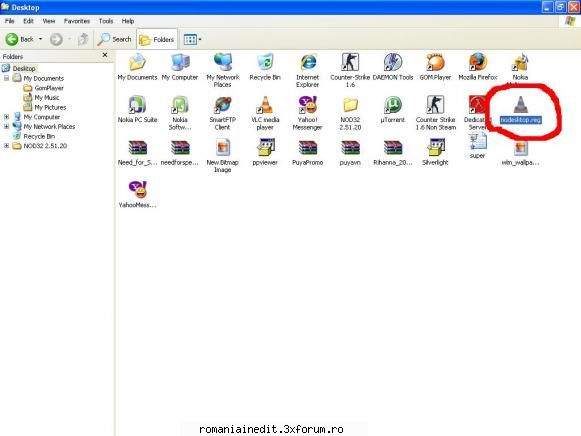Viewport: 581px width, 436px height.
Task: Select the needforspe... archive file
Action: [180, 152]
